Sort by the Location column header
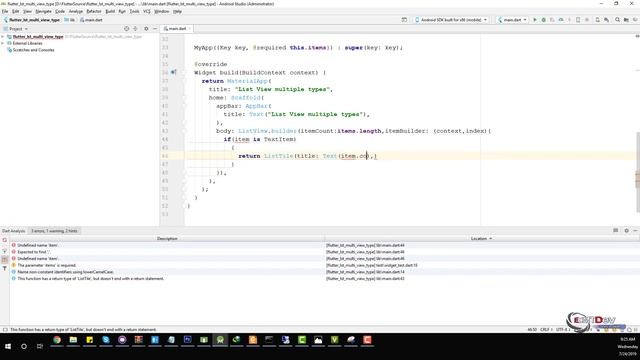 481,238
